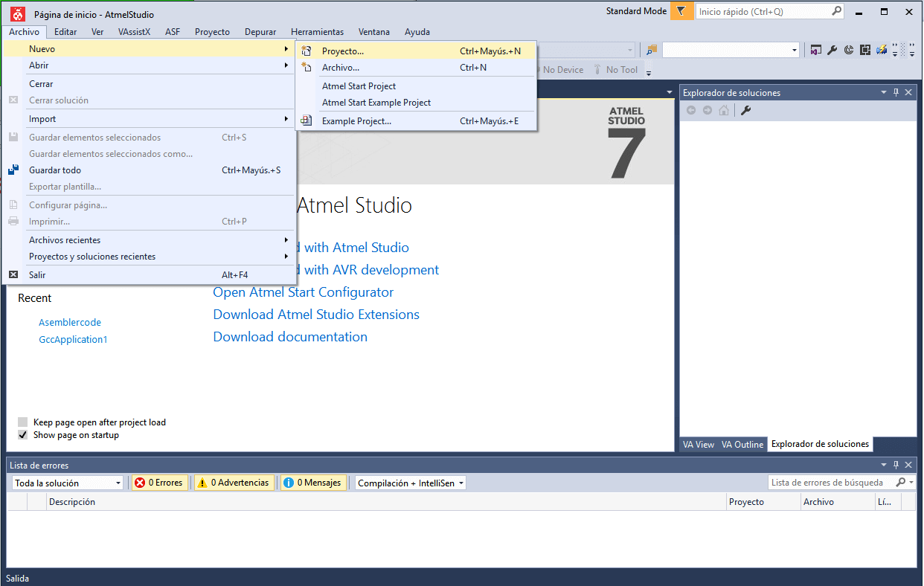Uncheck Show page on startup
The height and width of the screenshot is (586, 924).
(23, 435)
